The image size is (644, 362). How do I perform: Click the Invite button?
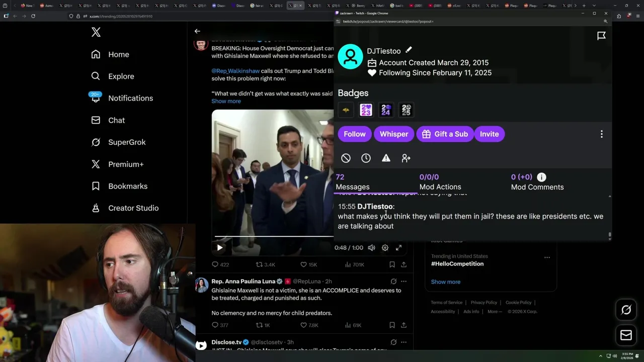[x=489, y=134]
